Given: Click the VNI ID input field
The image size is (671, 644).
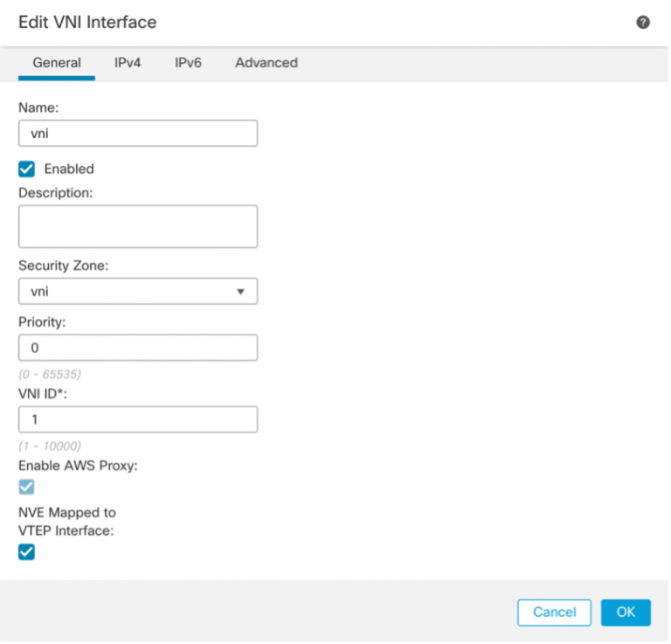Looking at the screenshot, I should pyautogui.click(x=138, y=419).
